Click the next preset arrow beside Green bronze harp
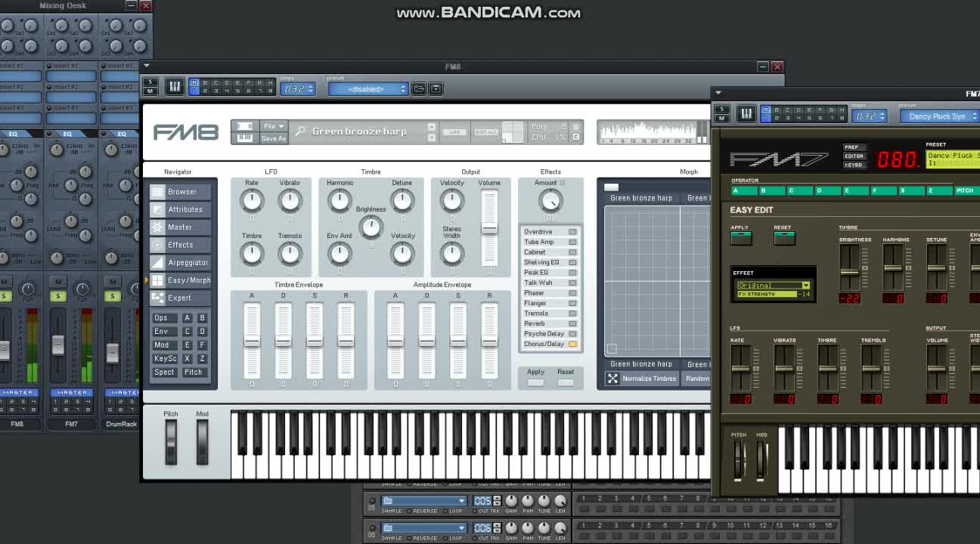This screenshot has width=980, height=544. (x=432, y=137)
